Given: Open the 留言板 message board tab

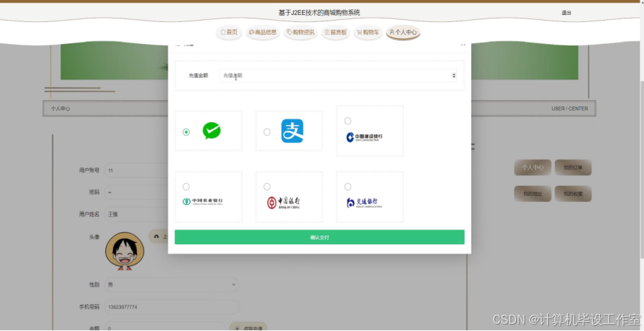Looking at the screenshot, I should [x=336, y=32].
